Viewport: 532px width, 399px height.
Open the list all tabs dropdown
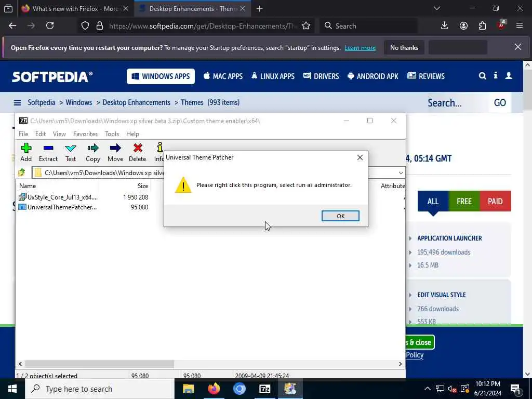pos(436,8)
